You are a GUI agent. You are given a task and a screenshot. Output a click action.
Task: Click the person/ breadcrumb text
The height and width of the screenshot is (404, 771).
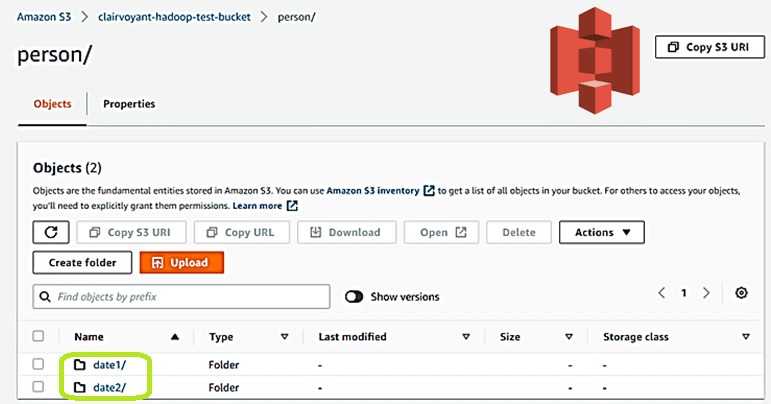click(x=297, y=17)
